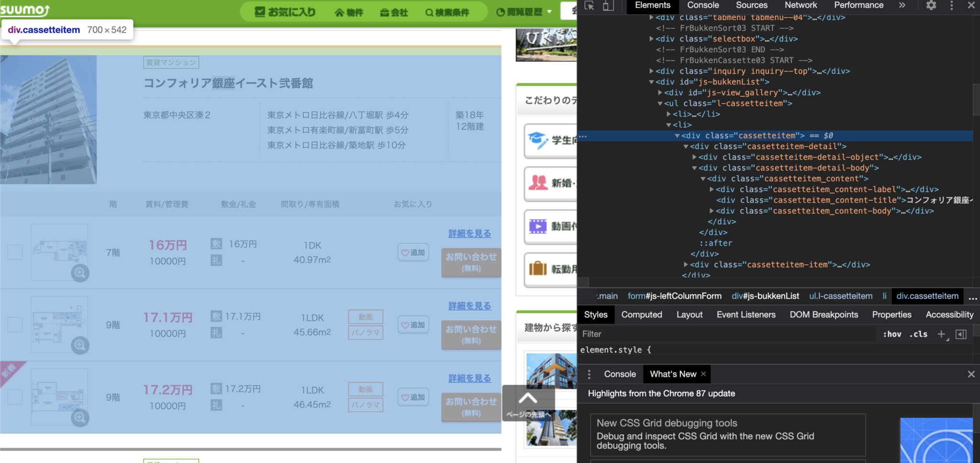Add new style rule with plus icon
This screenshot has height=463, width=980.
pyautogui.click(x=941, y=334)
